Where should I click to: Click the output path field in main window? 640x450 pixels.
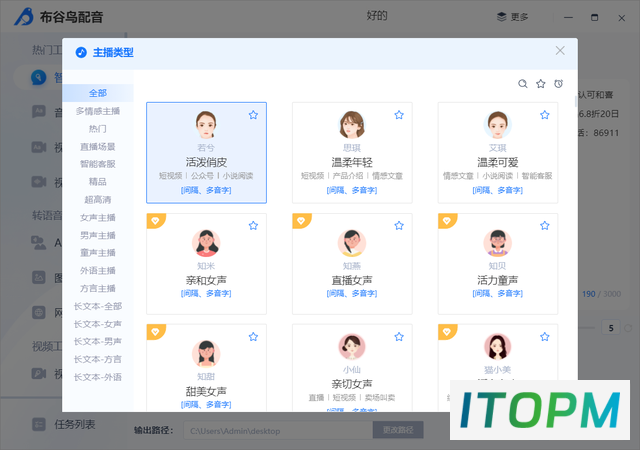pyautogui.click(x=278, y=430)
